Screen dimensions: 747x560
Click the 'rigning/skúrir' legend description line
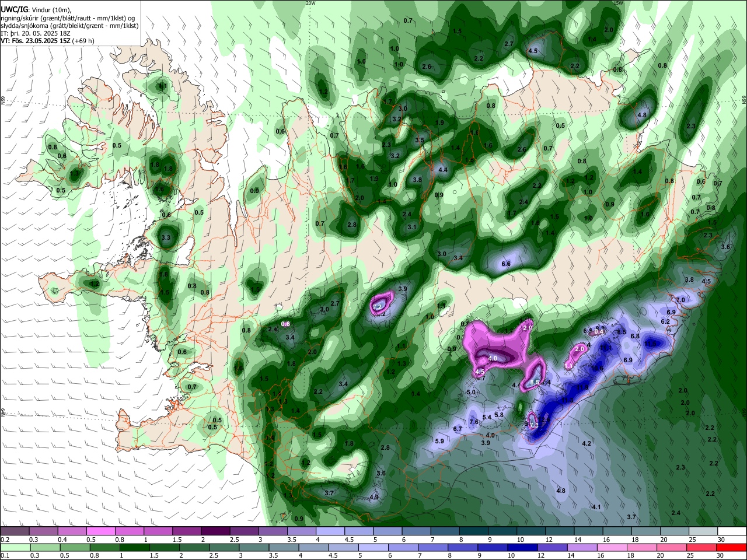coord(68,17)
